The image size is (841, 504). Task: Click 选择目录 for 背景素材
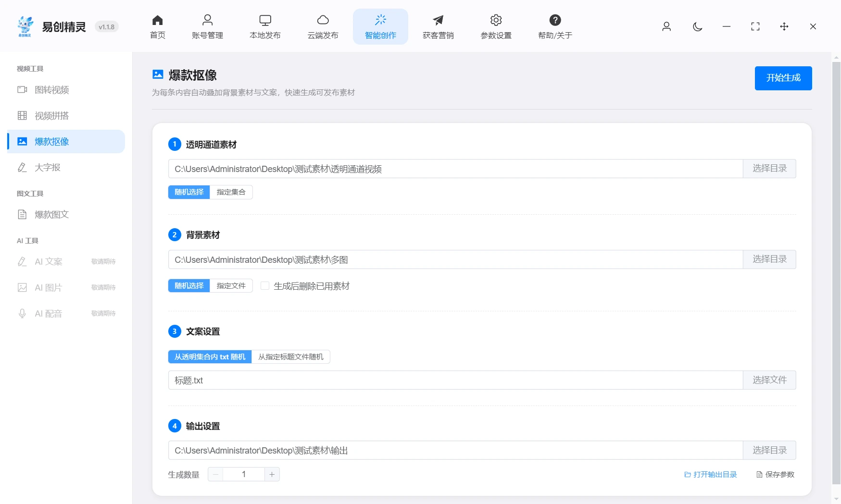pos(769,259)
